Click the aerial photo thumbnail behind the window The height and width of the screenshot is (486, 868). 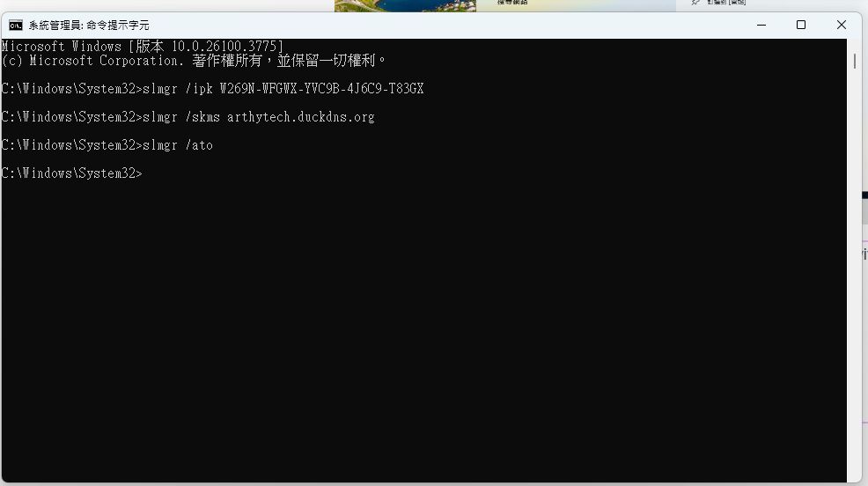click(405, 5)
